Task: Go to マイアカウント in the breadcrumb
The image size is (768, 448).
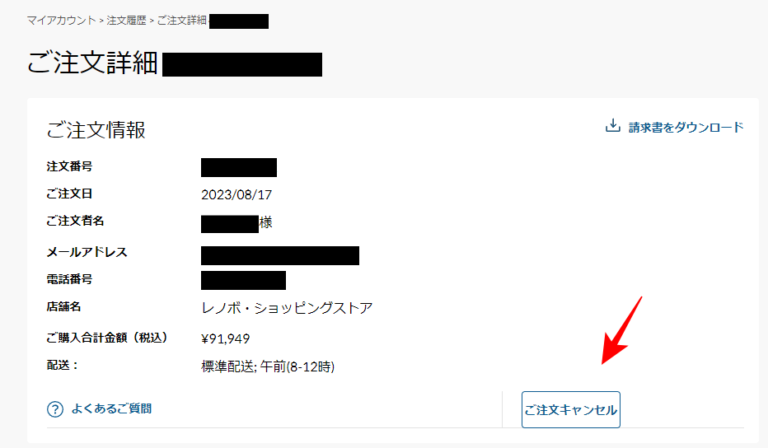Action: (61, 21)
